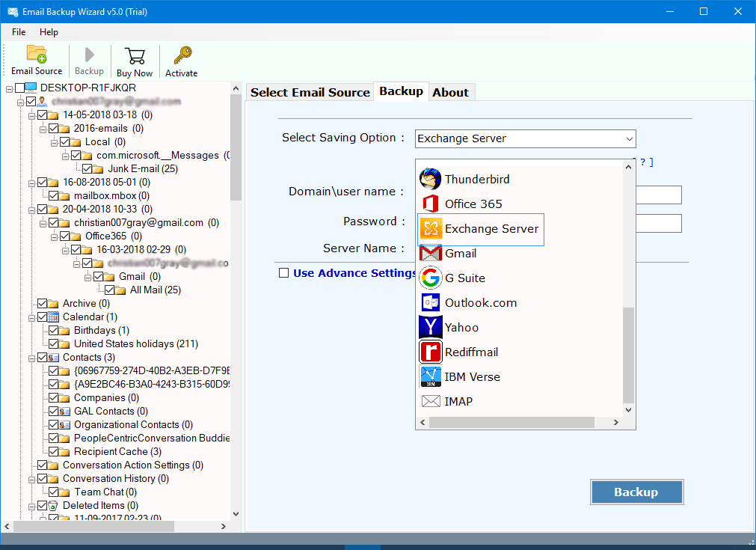
Task: Open the File menu
Action: click(19, 32)
